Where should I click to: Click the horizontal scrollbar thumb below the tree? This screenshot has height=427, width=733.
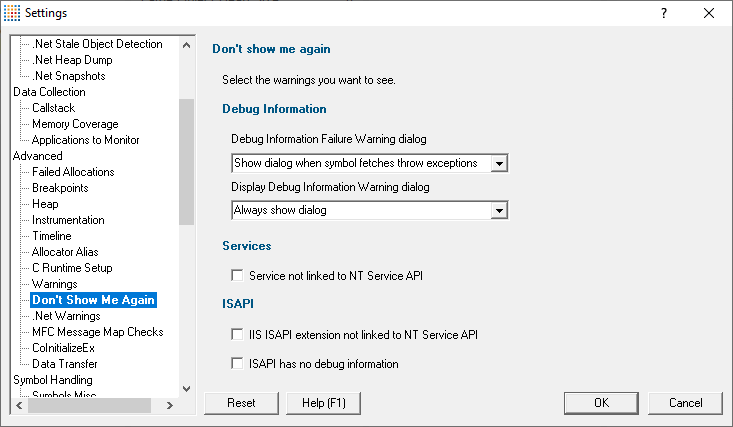click(89, 405)
